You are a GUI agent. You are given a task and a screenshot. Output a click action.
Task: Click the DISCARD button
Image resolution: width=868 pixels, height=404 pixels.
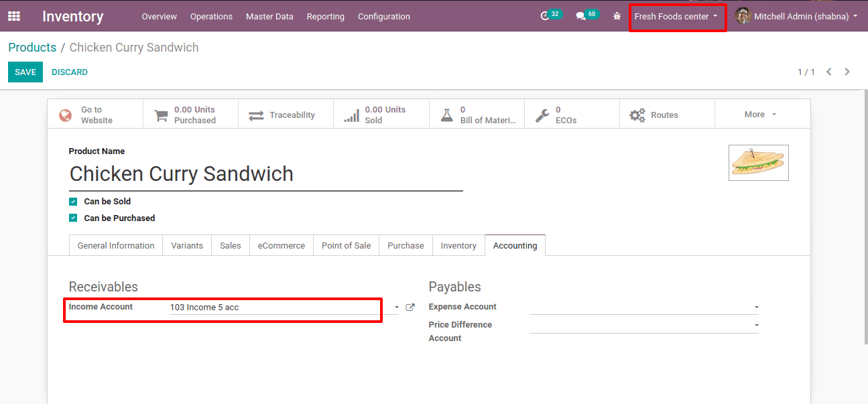pos(70,72)
